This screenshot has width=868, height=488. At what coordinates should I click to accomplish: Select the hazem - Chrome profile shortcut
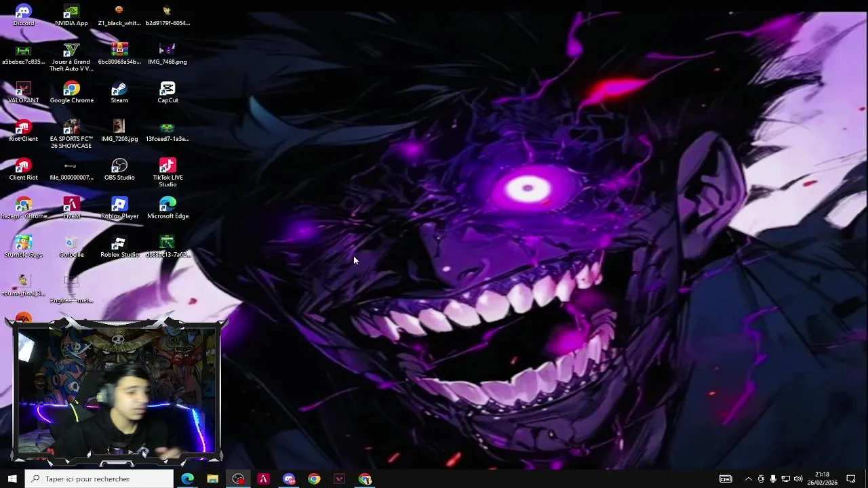pyautogui.click(x=24, y=209)
